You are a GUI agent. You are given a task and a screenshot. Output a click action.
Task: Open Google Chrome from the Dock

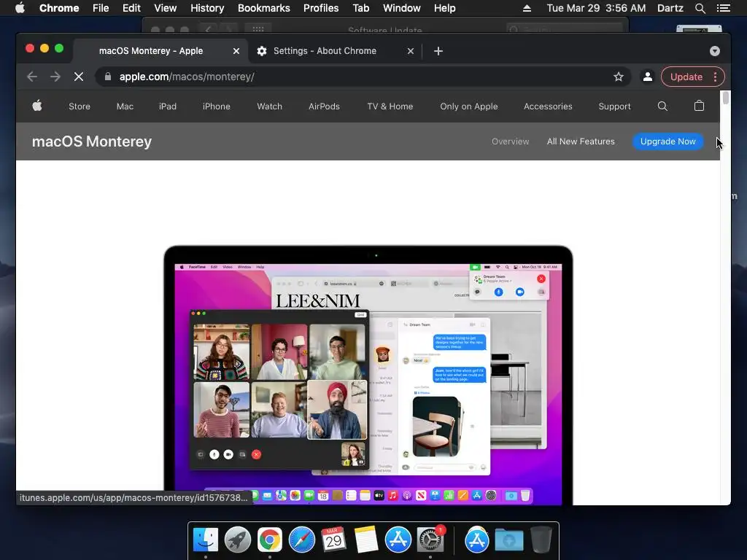pos(270,540)
